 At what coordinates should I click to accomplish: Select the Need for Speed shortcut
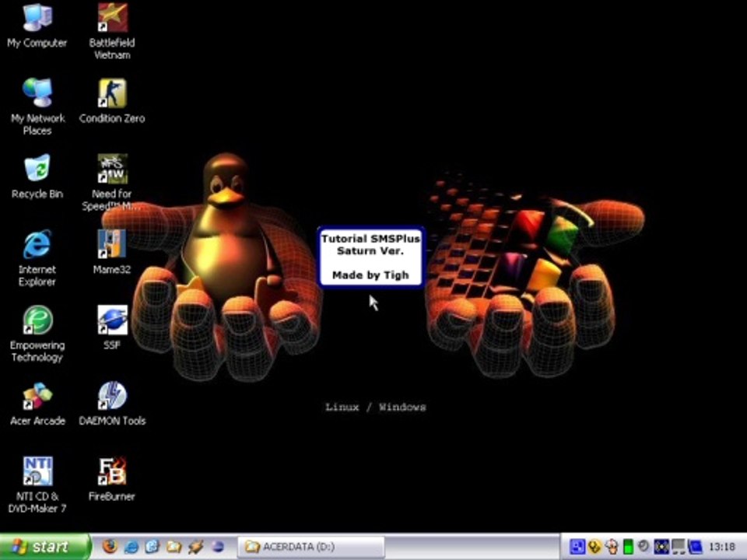click(x=112, y=182)
